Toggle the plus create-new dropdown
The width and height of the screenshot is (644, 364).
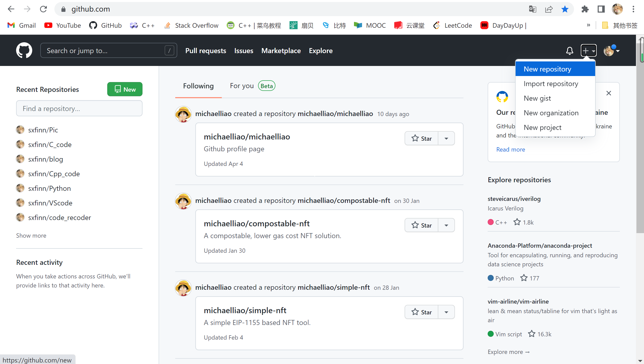coord(588,51)
